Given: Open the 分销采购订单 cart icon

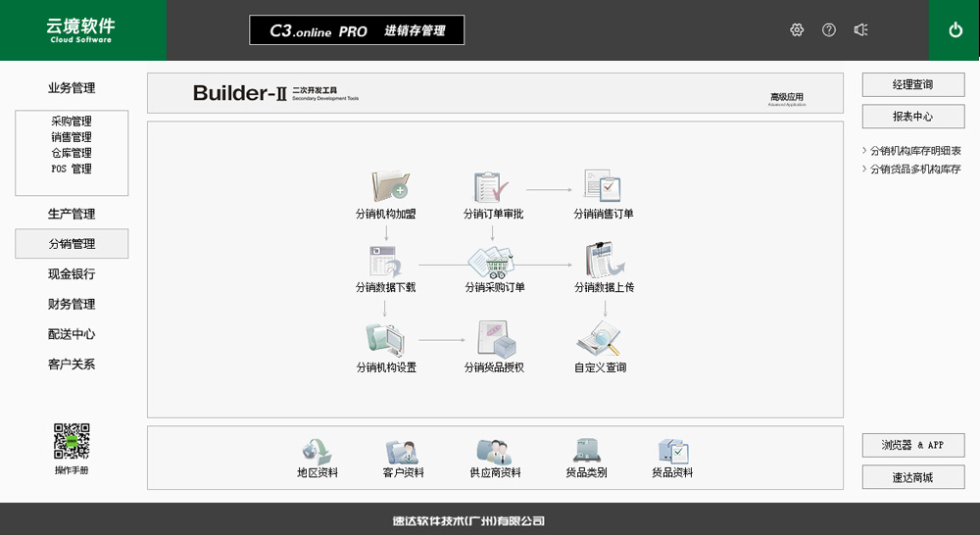Looking at the screenshot, I should coord(493,263).
